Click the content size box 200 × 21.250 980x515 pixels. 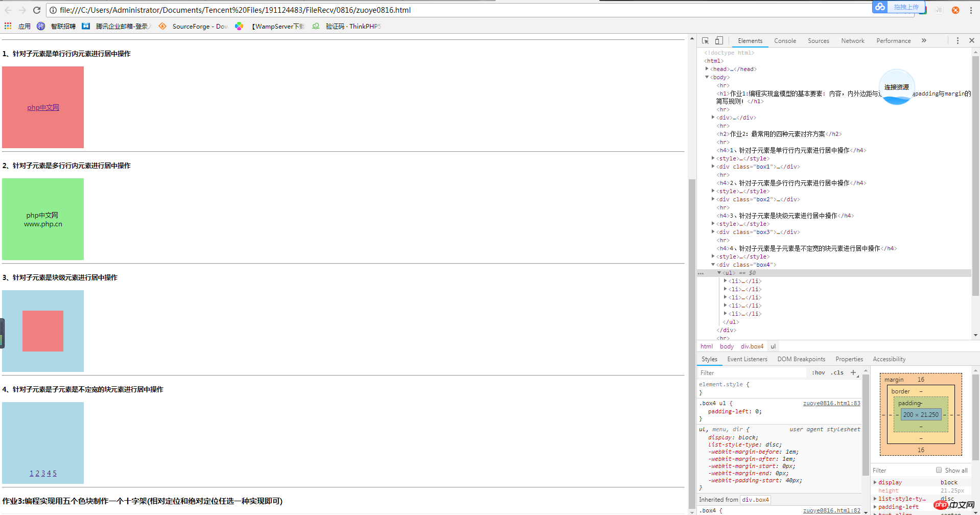921,415
